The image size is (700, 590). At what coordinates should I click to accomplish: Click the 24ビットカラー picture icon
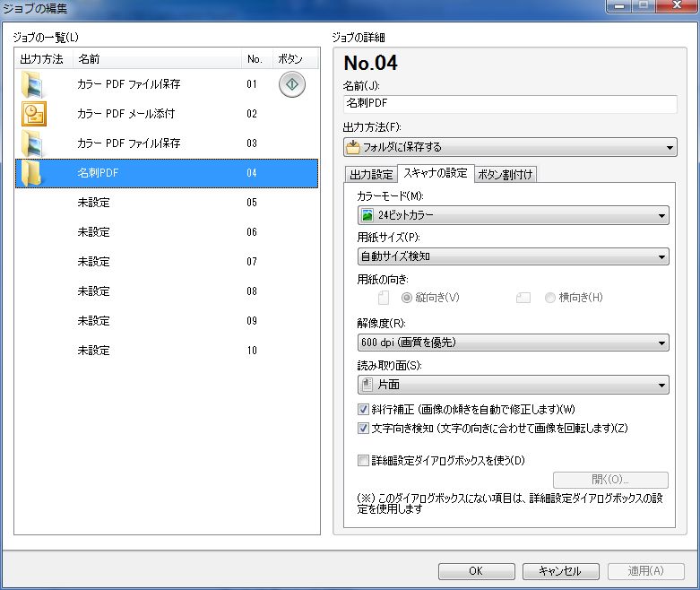(x=367, y=215)
